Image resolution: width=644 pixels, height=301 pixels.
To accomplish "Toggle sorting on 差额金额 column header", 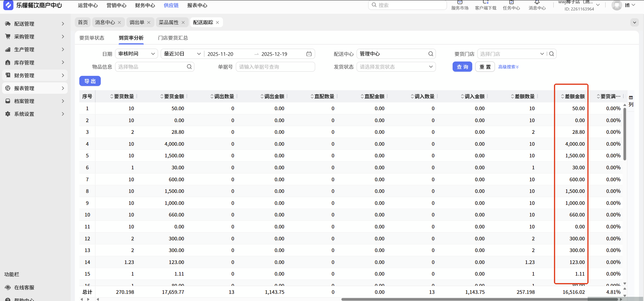I will pyautogui.click(x=574, y=96).
